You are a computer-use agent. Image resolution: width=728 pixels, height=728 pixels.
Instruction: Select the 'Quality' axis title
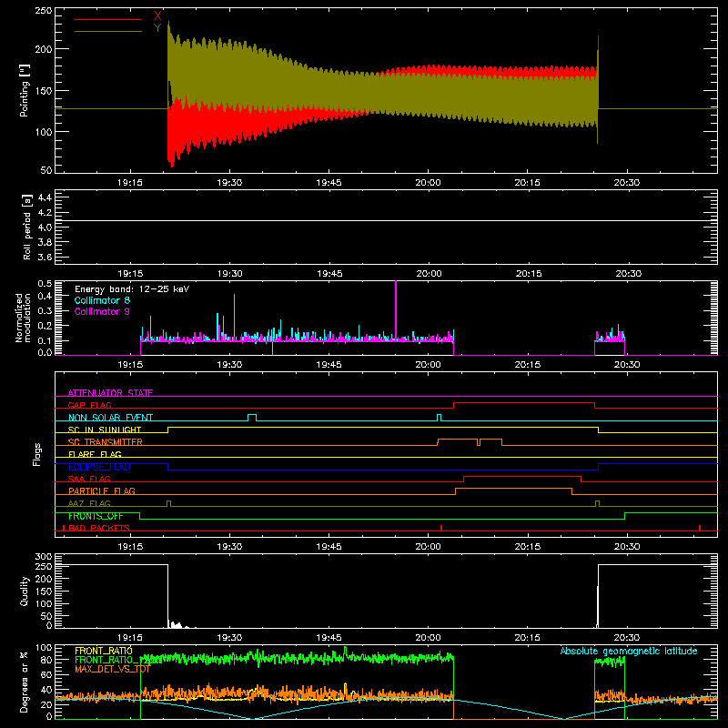(x=25, y=591)
